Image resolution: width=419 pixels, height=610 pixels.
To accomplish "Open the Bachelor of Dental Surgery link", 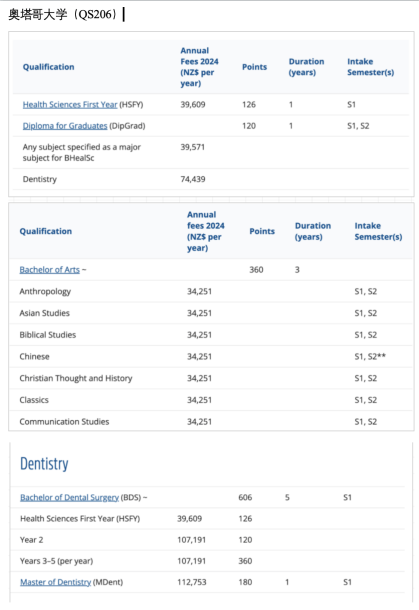I will (x=69, y=497).
